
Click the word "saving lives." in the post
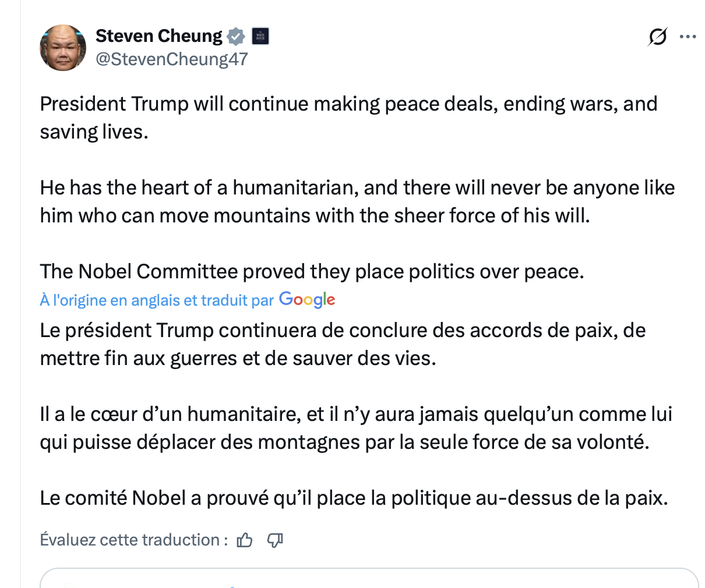coord(94,132)
